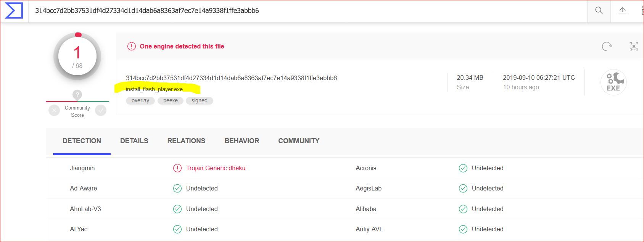Switch to the DETAILS tab

pos(134,141)
